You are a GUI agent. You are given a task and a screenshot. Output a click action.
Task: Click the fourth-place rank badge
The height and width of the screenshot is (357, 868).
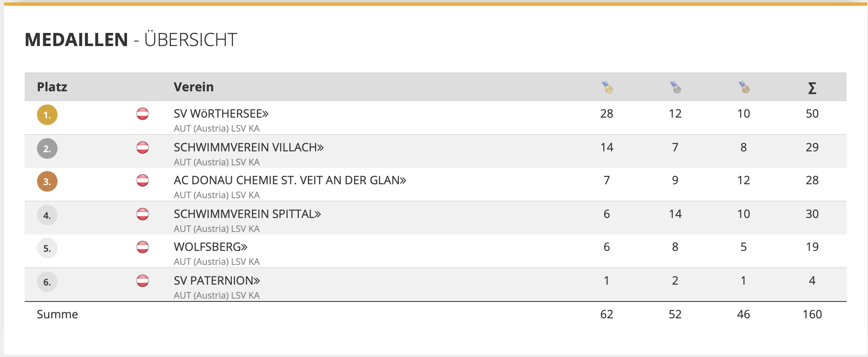coord(47,215)
